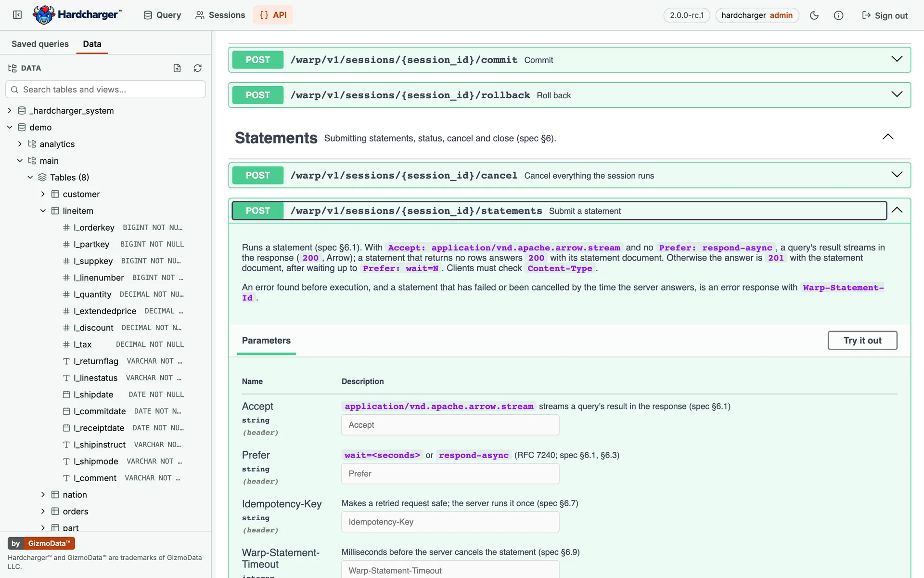
Task: Open the Query menu item
Action: (162, 15)
